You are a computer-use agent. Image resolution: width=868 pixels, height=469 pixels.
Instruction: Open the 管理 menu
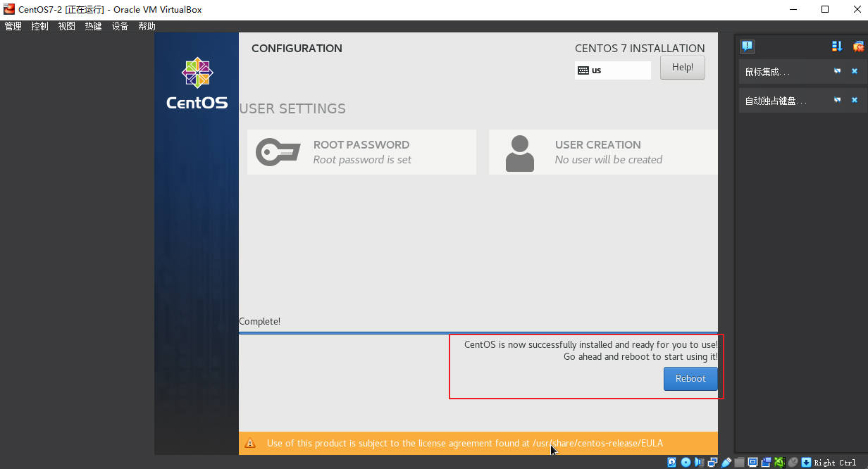[x=13, y=26]
